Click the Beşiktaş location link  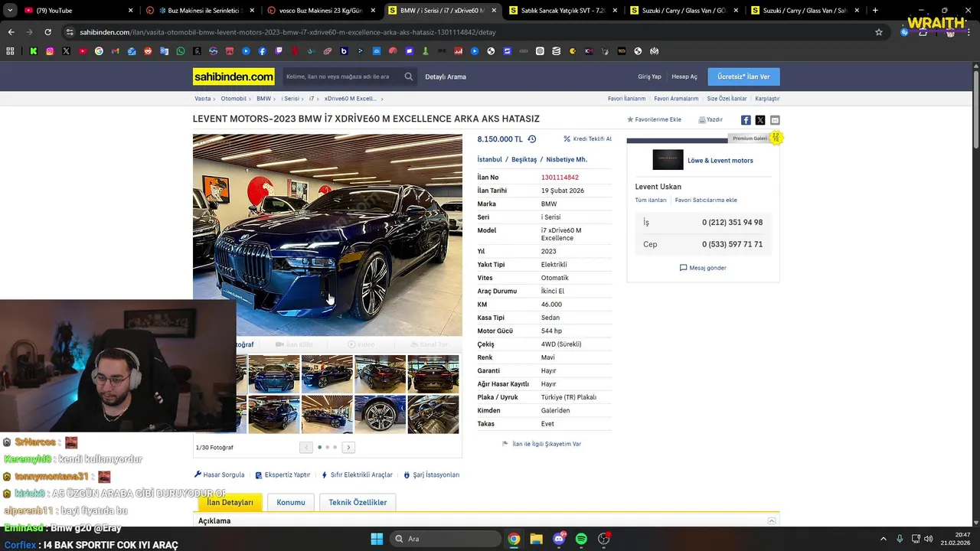[x=524, y=160]
